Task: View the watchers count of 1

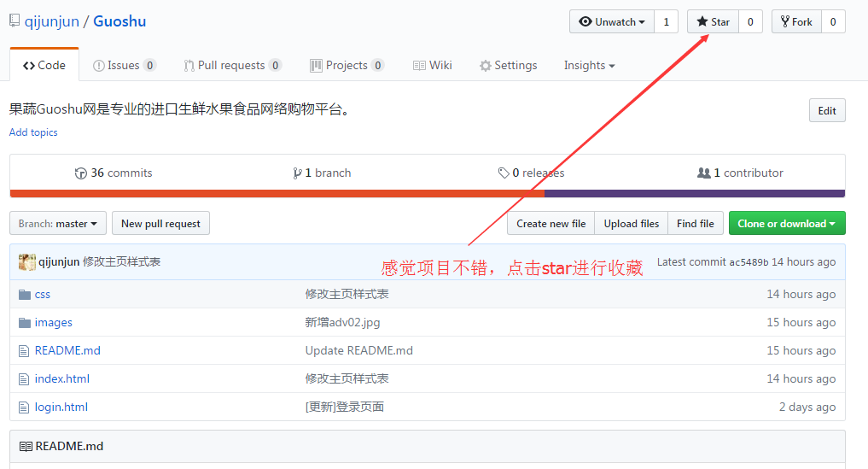Action: pos(666,21)
